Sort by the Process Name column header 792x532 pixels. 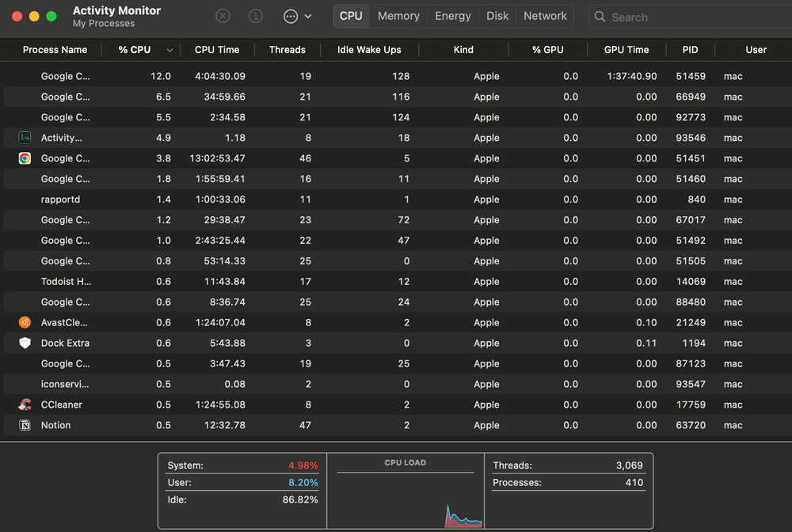pyautogui.click(x=55, y=50)
